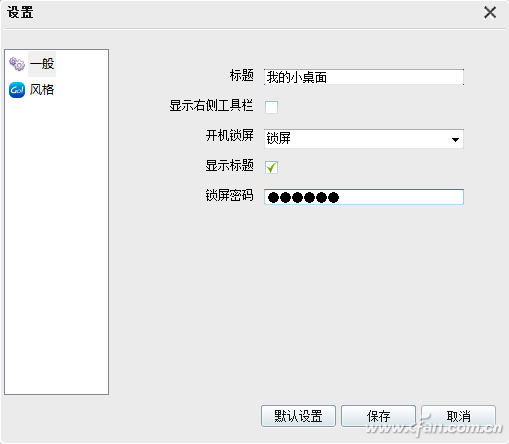Select the 一般 category text
This screenshot has height=444, width=509.
42,64
